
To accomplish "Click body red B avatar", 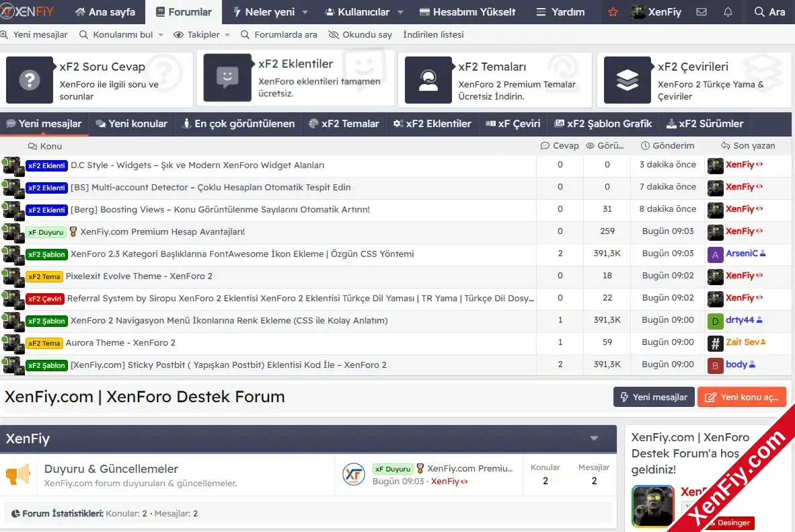I will point(716,366).
